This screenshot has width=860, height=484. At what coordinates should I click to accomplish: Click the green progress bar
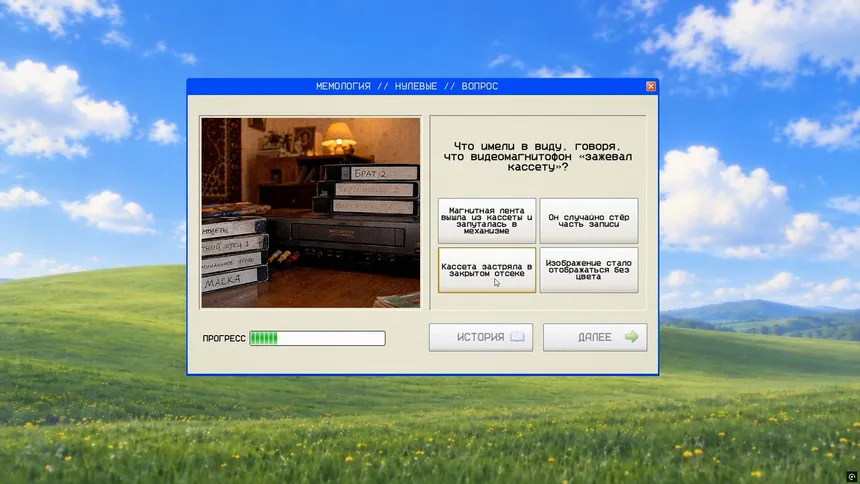click(x=318, y=338)
